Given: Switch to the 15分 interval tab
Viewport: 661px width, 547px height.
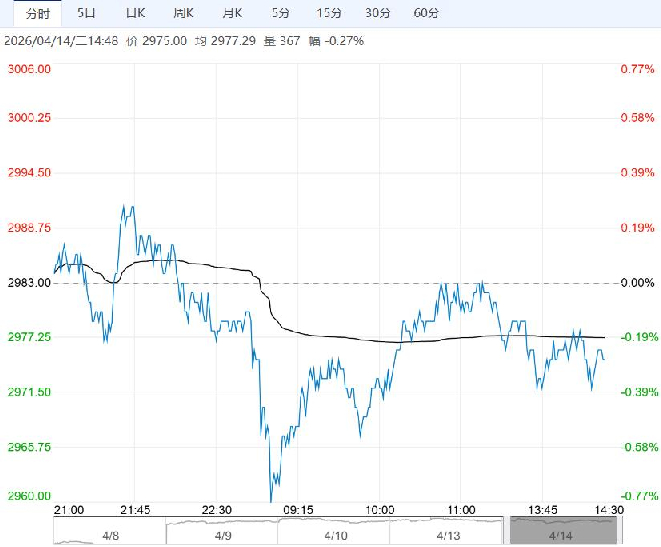Looking at the screenshot, I should click(328, 13).
